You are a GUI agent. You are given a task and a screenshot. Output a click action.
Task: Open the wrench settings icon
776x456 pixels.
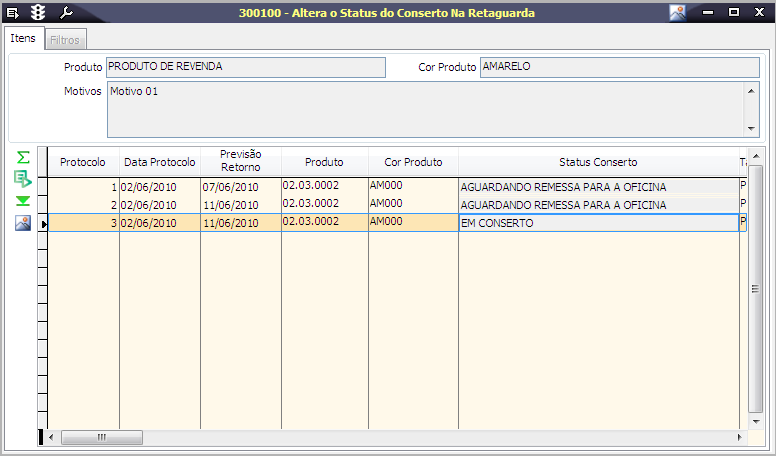pyautogui.click(x=66, y=12)
